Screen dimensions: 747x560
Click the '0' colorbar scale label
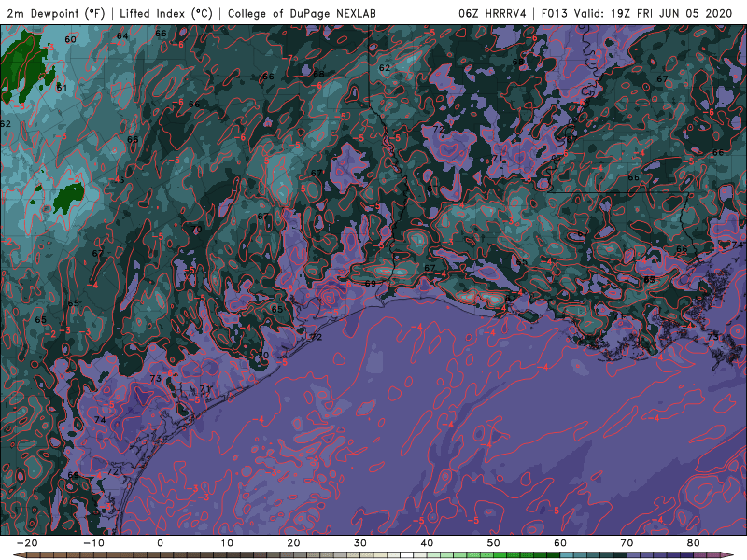(x=160, y=543)
